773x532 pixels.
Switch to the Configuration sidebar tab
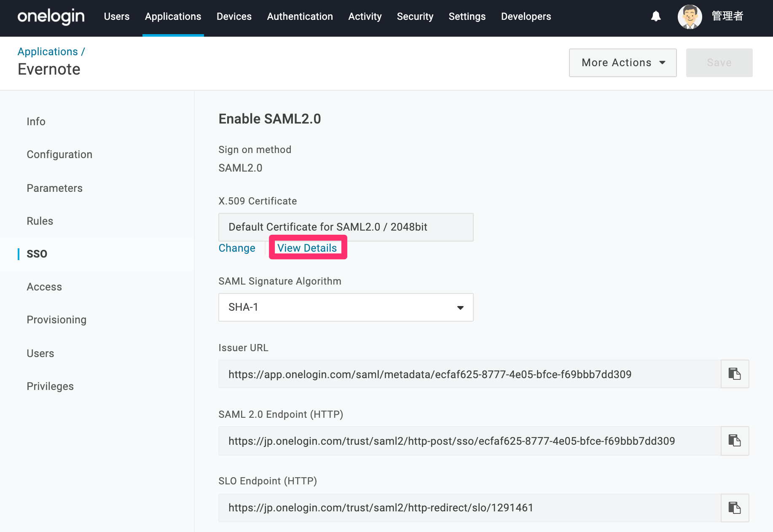pyautogui.click(x=59, y=155)
